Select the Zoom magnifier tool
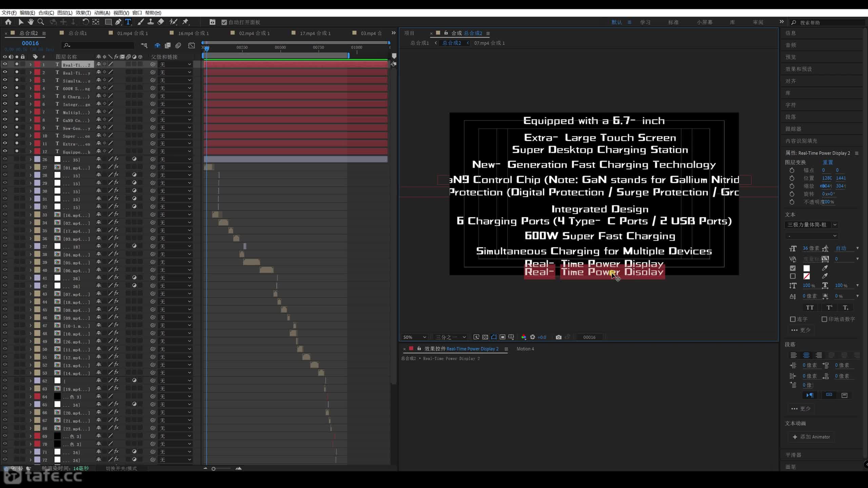The width and height of the screenshot is (868, 488). click(x=41, y=22)
